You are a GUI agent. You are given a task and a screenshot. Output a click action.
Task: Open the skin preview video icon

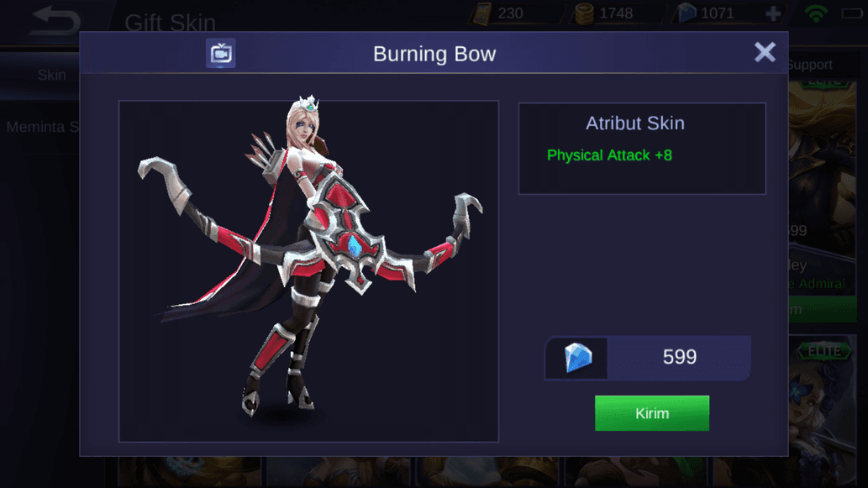click(x=220, y=53)
